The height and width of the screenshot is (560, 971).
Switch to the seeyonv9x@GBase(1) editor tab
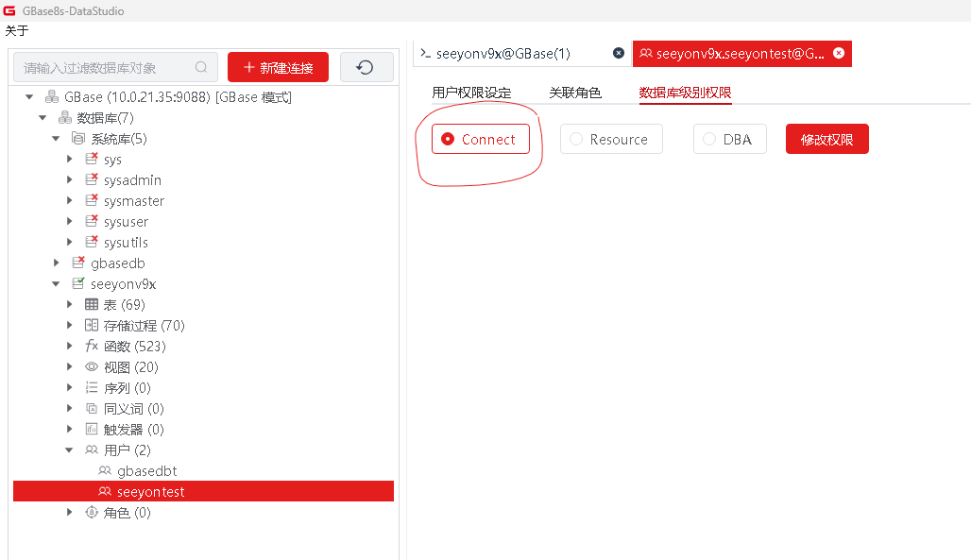(521, 53)
